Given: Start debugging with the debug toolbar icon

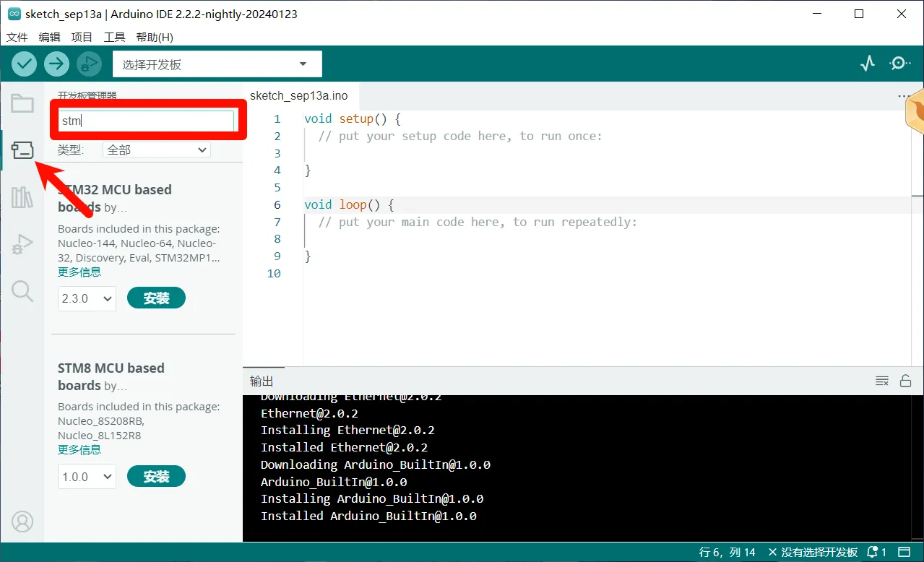Looking at the screenshot, I should tap(89, 64).
